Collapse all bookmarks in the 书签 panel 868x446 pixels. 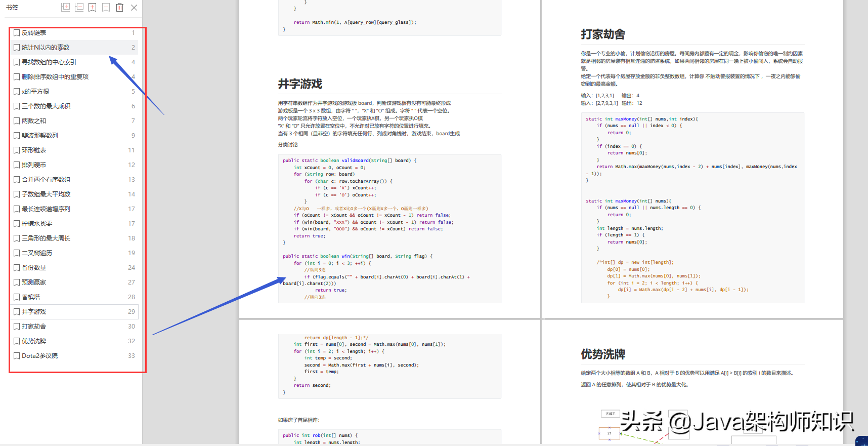[79, 7]
